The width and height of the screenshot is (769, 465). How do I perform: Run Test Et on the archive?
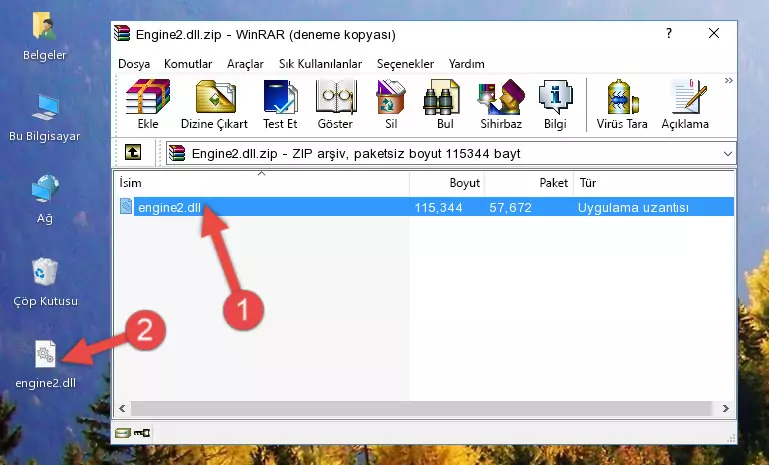(x=280, y=104)
